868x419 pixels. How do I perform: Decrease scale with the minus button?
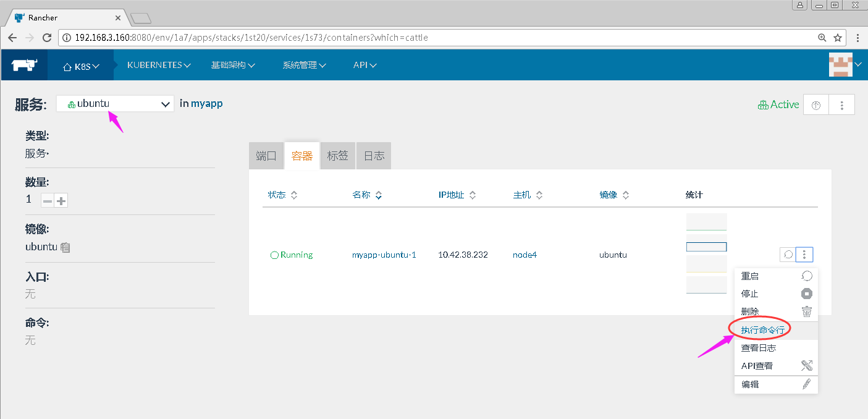(47, 200)
